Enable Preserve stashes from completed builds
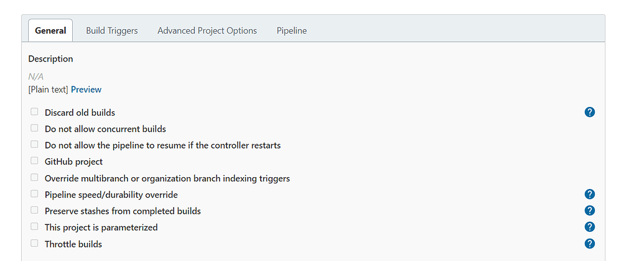 pyautogui.click(x=34, y=211)
